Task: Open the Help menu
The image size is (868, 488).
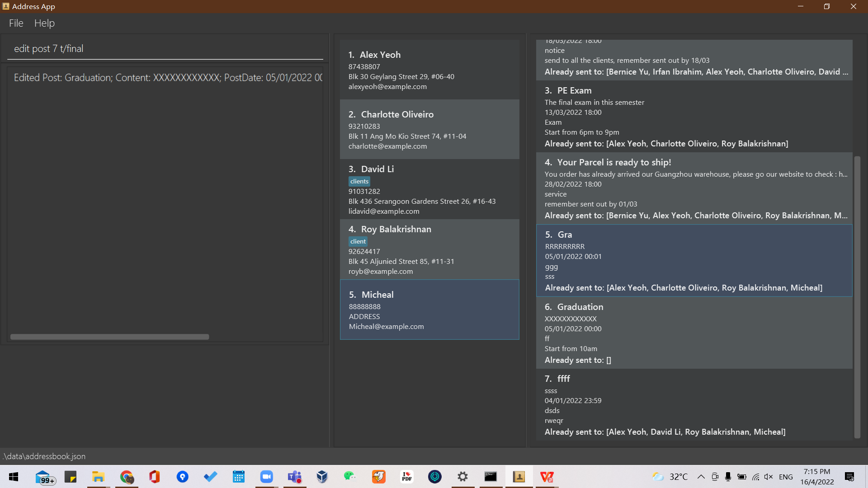Action: tap(44, 23)
